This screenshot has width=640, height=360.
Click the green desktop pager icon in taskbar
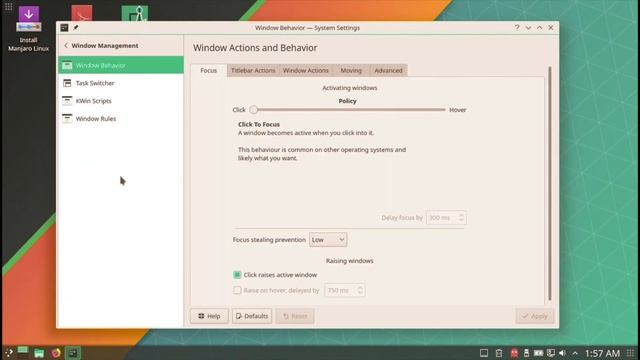[22, 350]
